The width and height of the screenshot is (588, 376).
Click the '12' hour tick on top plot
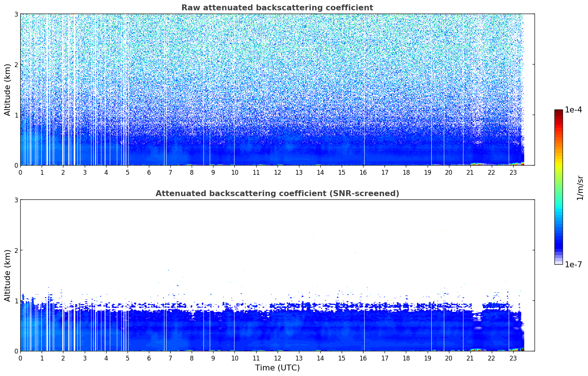pos(277,173)
